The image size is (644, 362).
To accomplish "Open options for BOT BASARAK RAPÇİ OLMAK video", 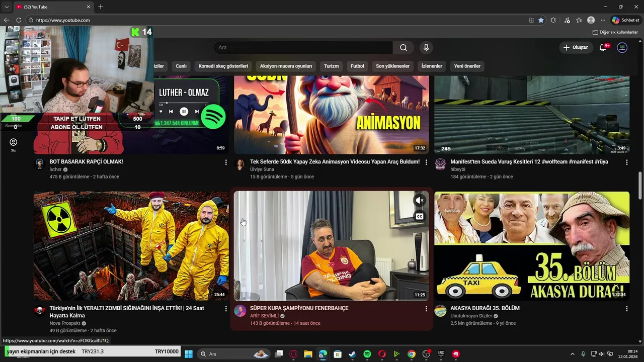I will click(x=226, y=162).
